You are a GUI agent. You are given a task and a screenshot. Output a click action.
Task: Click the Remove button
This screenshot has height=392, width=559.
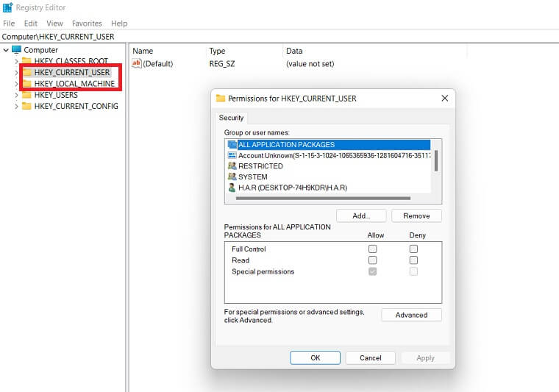coord(416,215)
